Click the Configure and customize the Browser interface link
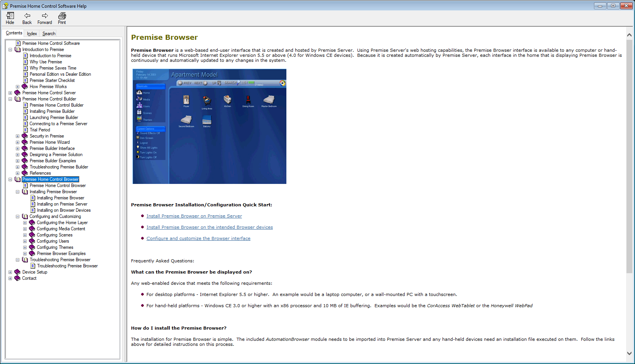This screenshot has height=364, width=635. pos(198,238)
